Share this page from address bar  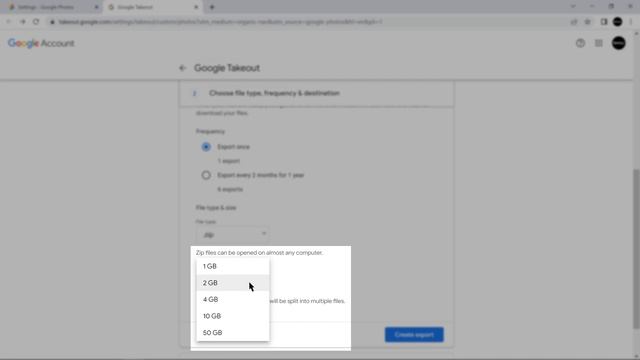point(574,22)
